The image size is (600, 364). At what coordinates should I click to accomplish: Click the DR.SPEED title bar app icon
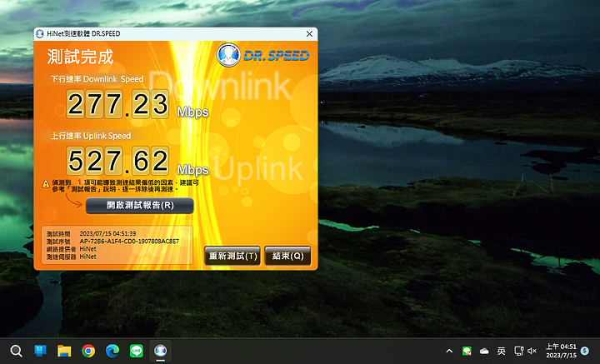click(40, 33)
